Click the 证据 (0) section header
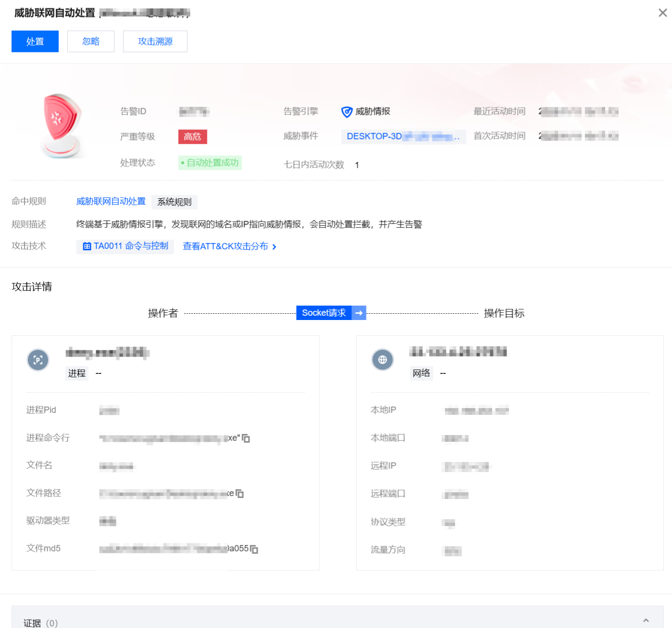 pyautogui.click(x=338, y=617)
